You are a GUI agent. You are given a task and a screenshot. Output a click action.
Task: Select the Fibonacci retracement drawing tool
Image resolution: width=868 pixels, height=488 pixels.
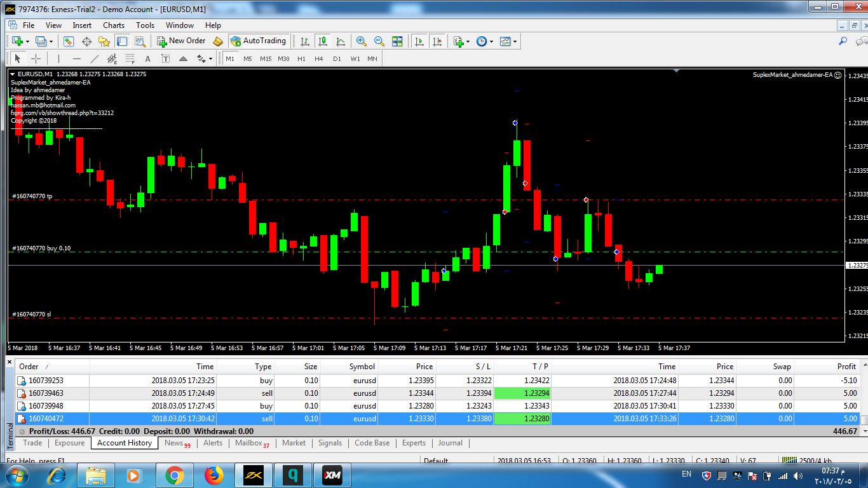click(x=112, y=58)
